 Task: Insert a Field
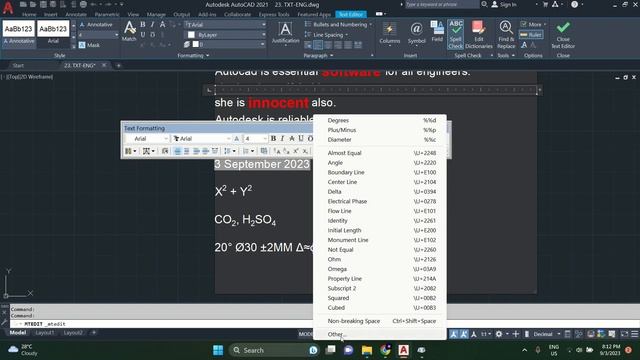[x=437, y=31]
